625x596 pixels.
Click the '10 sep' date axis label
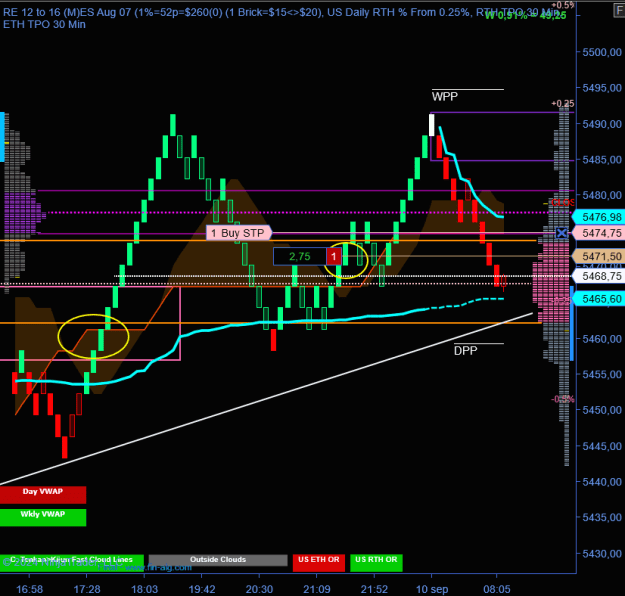(x=432, y=589)
